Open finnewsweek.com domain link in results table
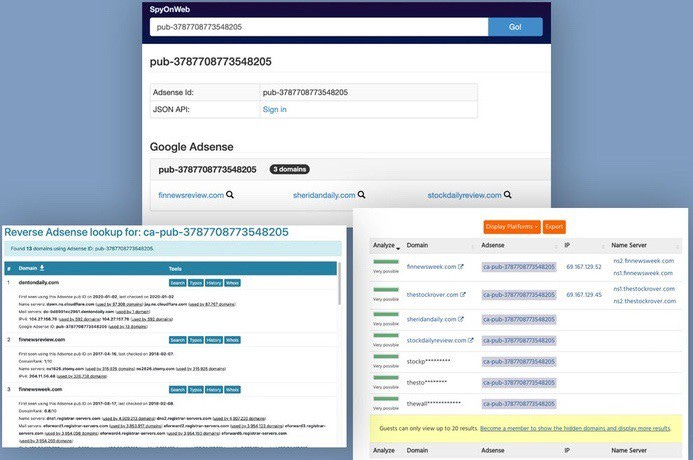Screen dimensions: 693x460 [x=431, y=266]
